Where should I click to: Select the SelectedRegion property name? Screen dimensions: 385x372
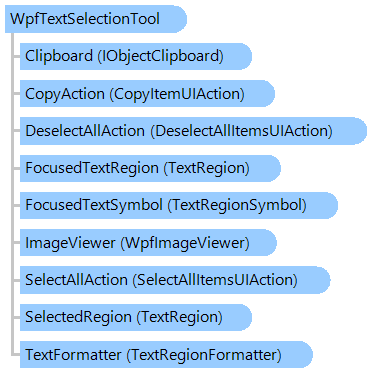pos(78,317)
